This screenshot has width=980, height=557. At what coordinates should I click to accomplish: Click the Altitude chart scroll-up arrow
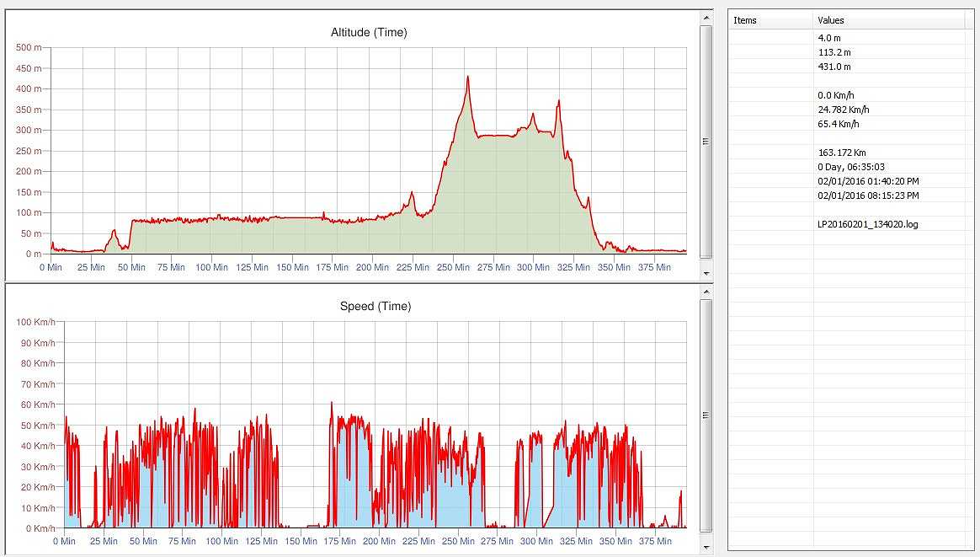pyautogui.click(x=706, y=18)
